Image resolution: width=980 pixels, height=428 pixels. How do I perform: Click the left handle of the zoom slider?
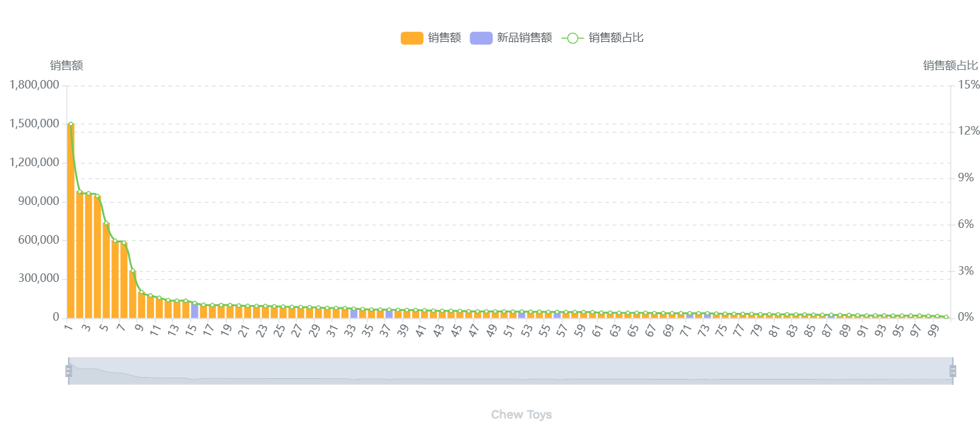pyautogui.click(x=69, y=371)
